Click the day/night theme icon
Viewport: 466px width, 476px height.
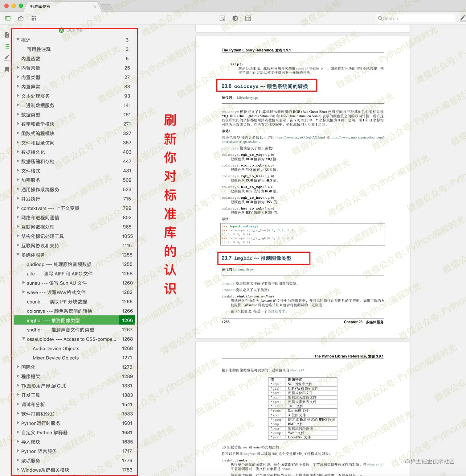click(235, 19)
